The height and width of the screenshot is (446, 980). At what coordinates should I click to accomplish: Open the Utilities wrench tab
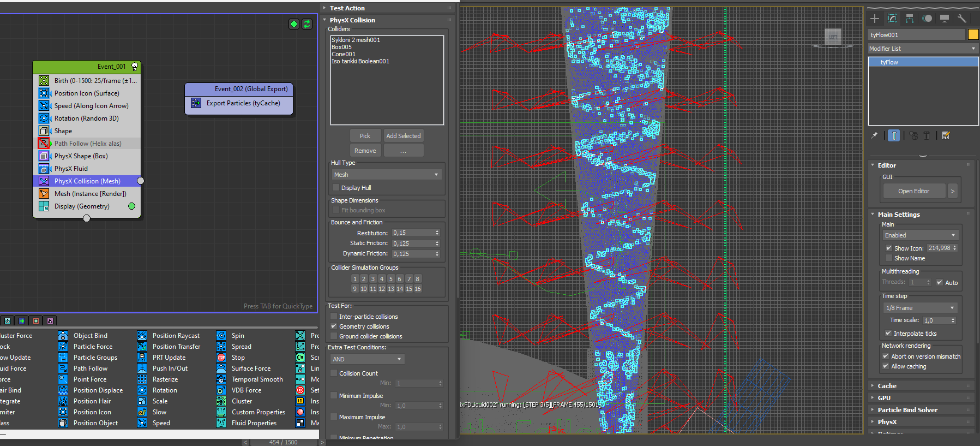pyautogui.click(x=962, y=19)
